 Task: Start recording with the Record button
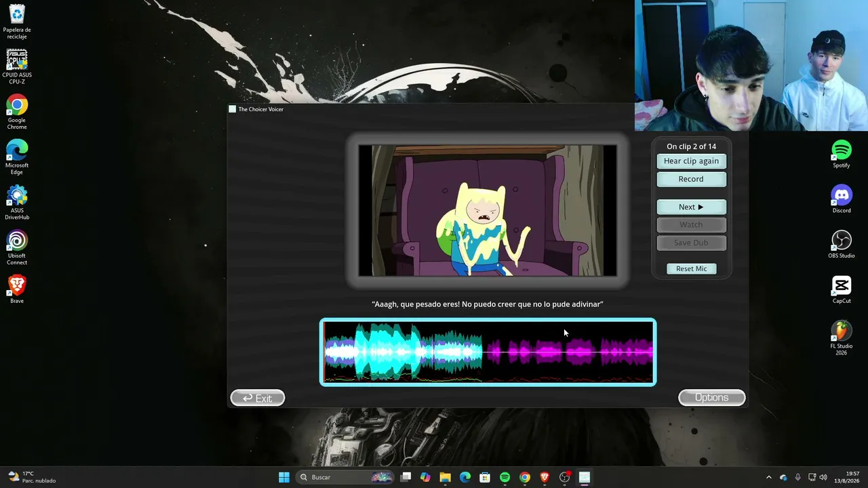(x=691, y=179)
